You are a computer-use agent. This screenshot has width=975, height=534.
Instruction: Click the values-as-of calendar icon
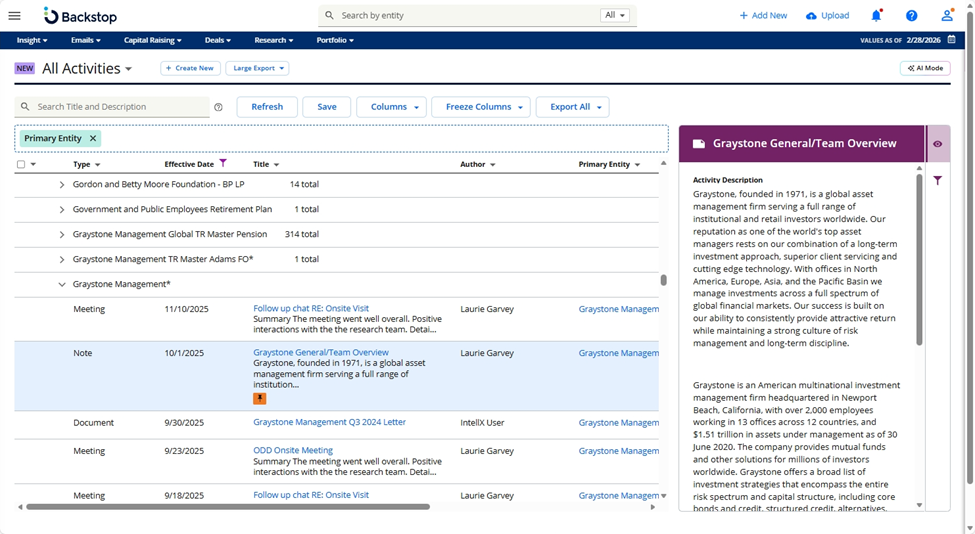coord(951,40)
